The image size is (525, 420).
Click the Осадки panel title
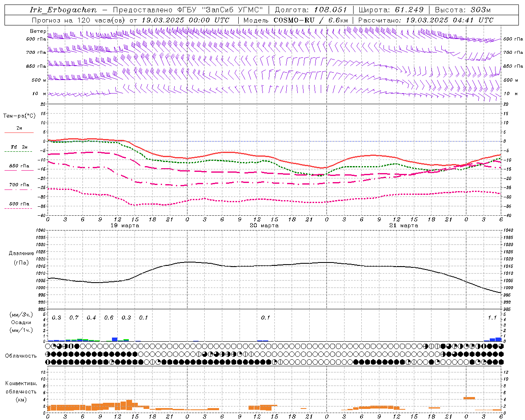(21, 322)
